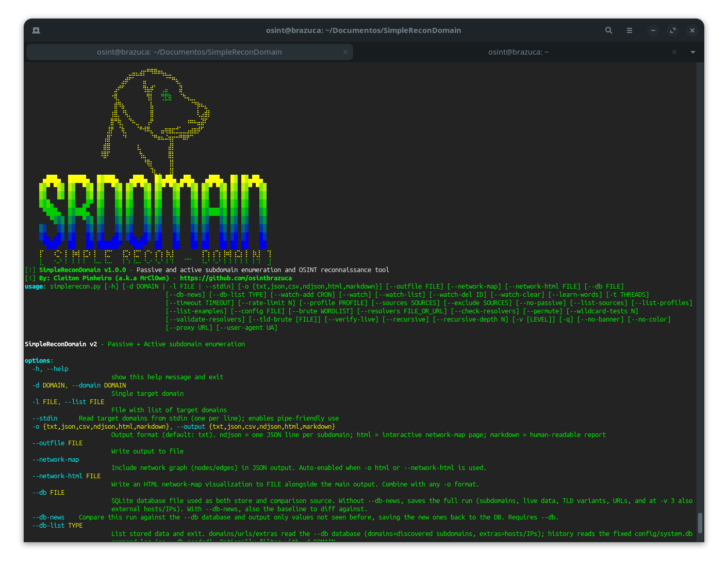Click the 'options:' heading
The height and width of the screenshot is (571, 728).
coord(39,361)
